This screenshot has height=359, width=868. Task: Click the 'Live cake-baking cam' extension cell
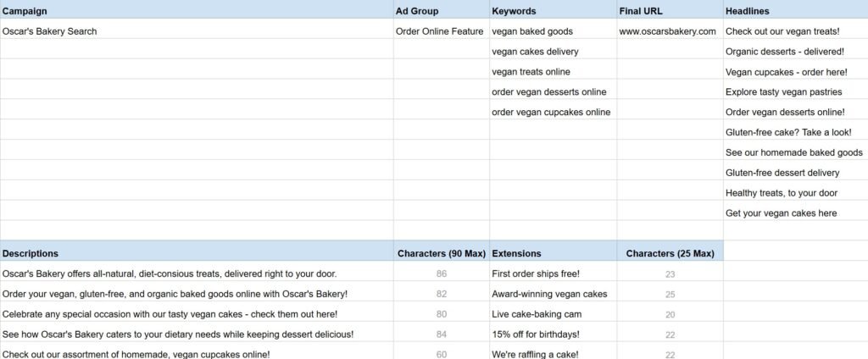(x=553, y=314)
